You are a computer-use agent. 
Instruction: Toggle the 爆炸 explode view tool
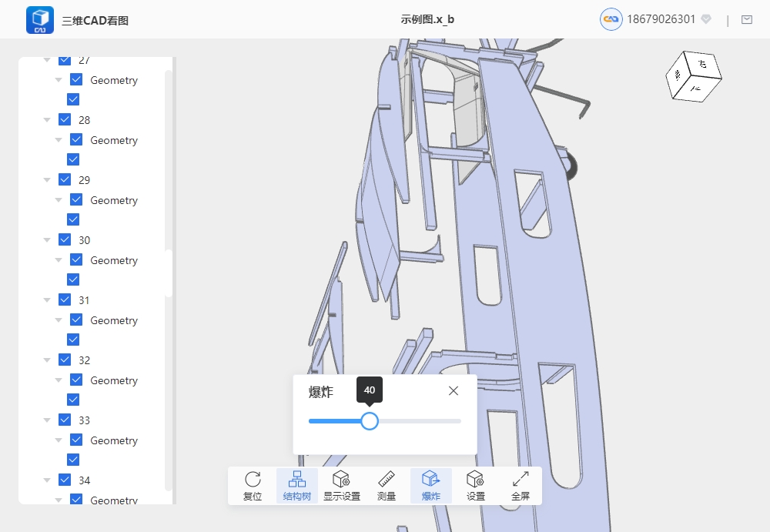click(x=430, y=486)
